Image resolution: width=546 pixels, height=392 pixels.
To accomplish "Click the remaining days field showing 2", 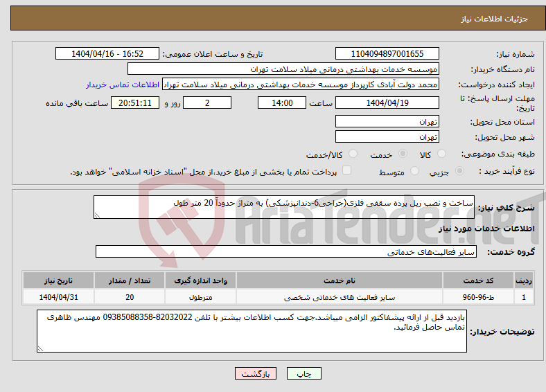I will 207,103.
